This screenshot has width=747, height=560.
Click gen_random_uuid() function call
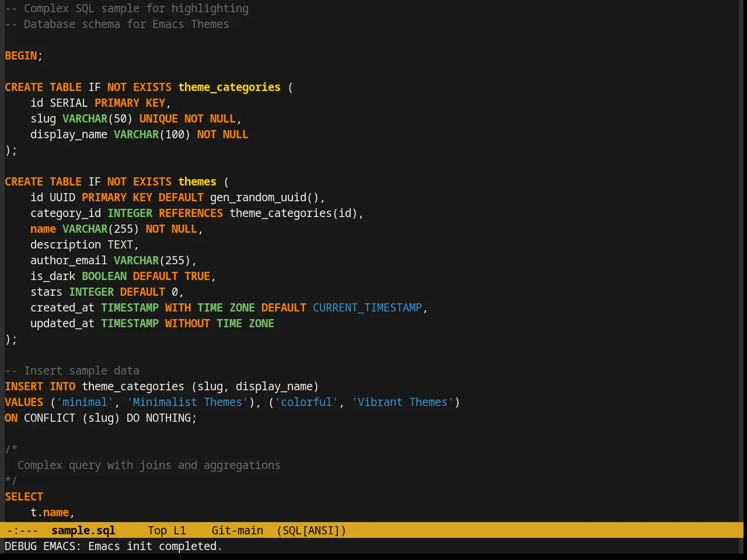click(264, 197)
